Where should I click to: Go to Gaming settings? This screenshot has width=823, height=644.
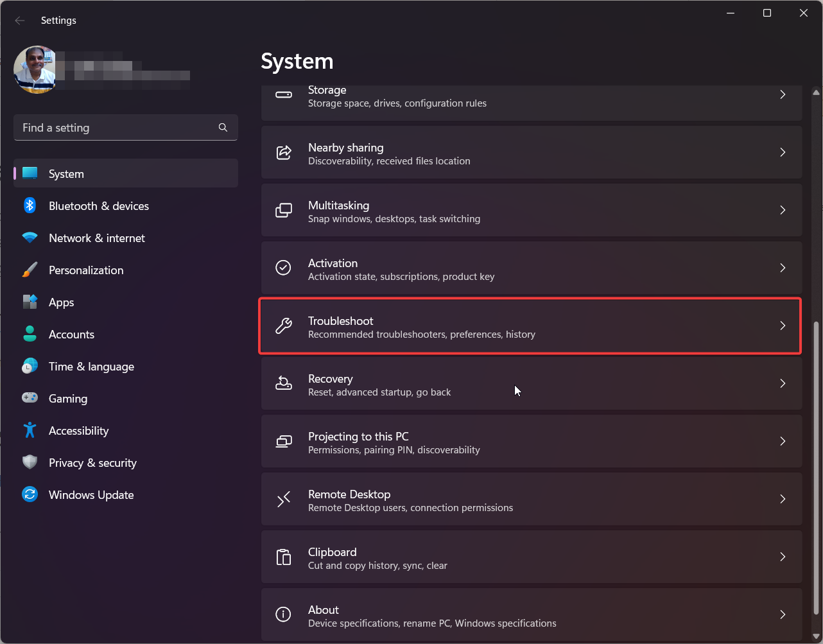pyautogui.click(x=126, y=398)
